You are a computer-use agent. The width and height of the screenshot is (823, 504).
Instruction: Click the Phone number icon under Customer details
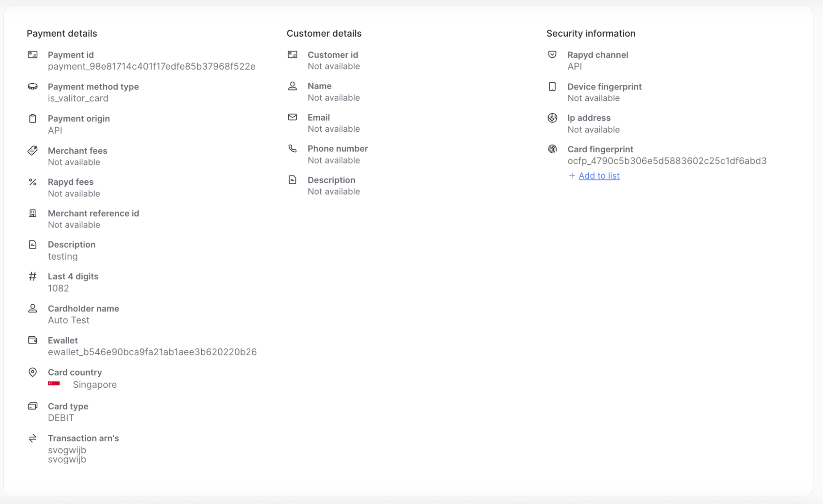pos(292,148)
